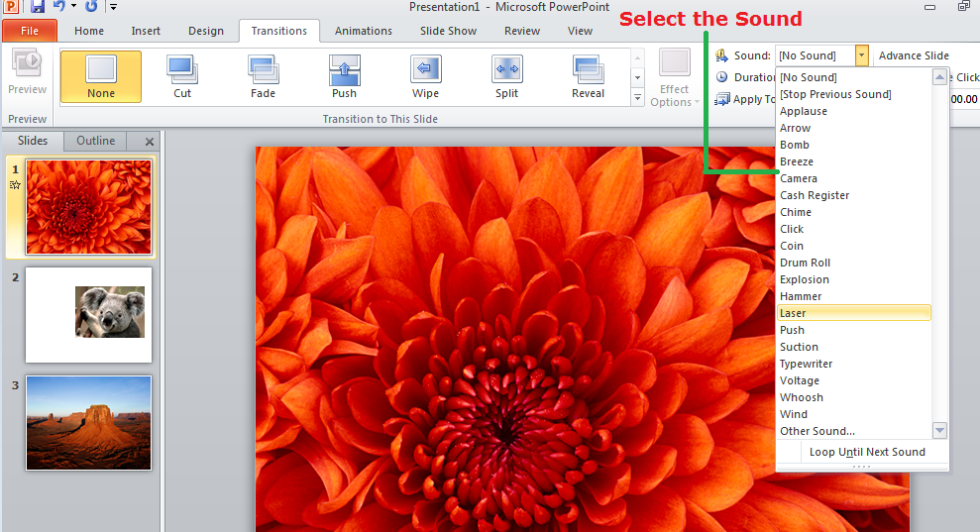Open the Animations tab
Viewport: 980px width, 532px height.
[363, 31]
